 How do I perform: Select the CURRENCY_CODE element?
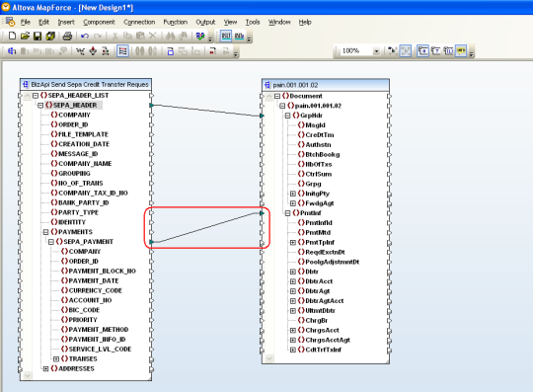point(95,290)
